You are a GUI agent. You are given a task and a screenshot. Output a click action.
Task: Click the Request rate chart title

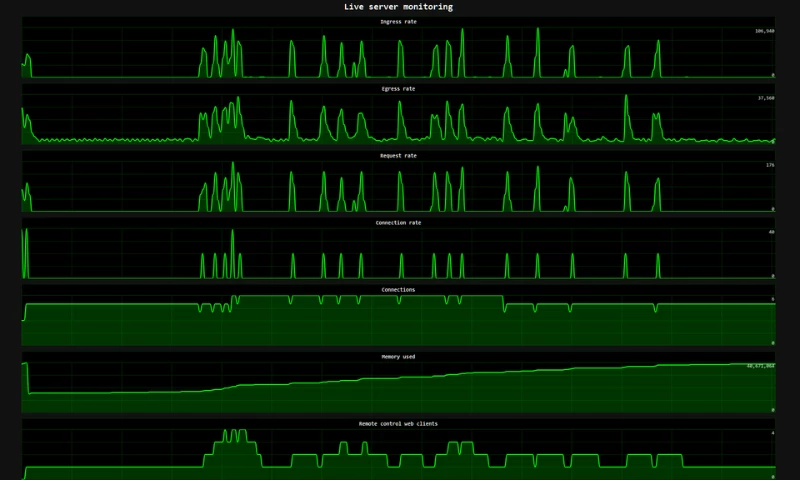tap(398, 156)
